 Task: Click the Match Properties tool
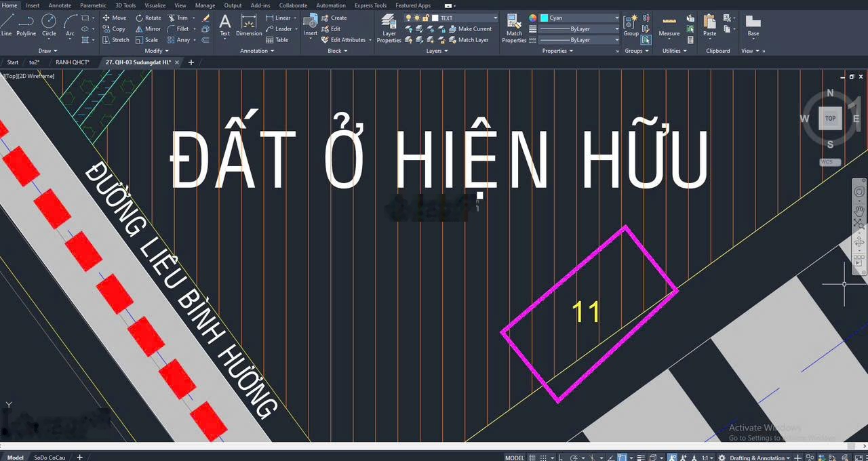(514, 28)
